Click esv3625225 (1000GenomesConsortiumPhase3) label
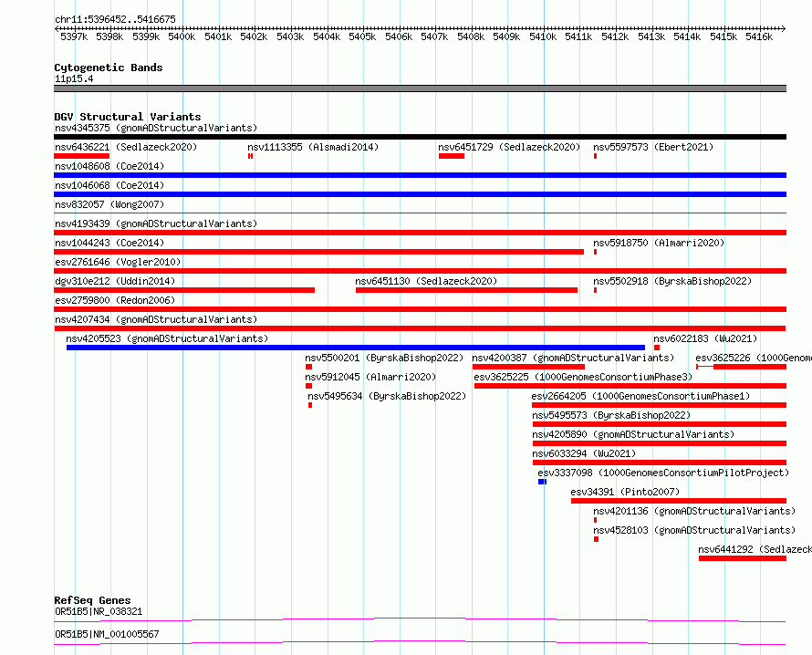 pos(583,377)
